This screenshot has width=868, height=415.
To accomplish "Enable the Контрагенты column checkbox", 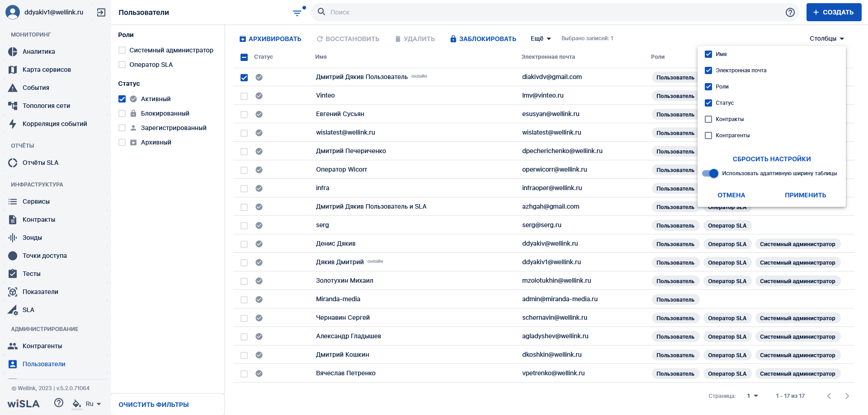I will pyautogui.click(x=708, y=135).
